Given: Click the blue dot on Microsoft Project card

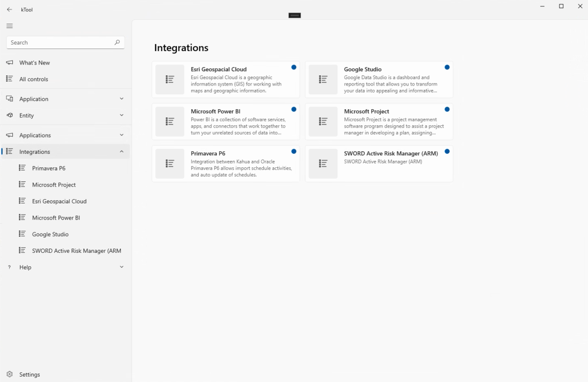Looking at the screenshot, I should [447, 109].
